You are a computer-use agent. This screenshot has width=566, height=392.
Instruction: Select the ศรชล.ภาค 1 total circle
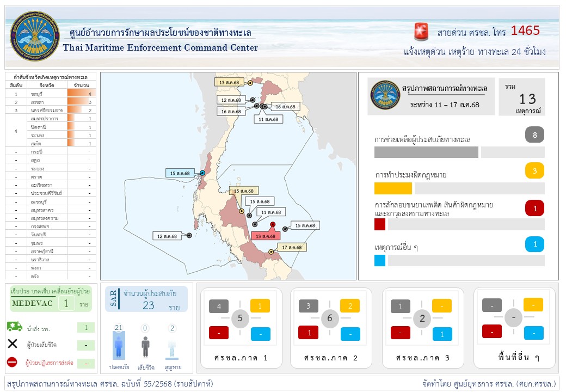[x=240, y=318]
